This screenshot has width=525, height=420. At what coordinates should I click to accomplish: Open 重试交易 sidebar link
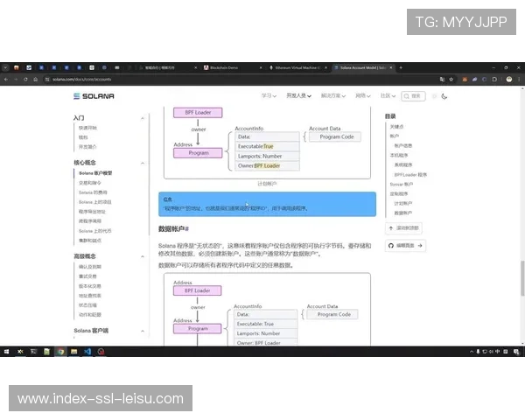pos(87,276)
